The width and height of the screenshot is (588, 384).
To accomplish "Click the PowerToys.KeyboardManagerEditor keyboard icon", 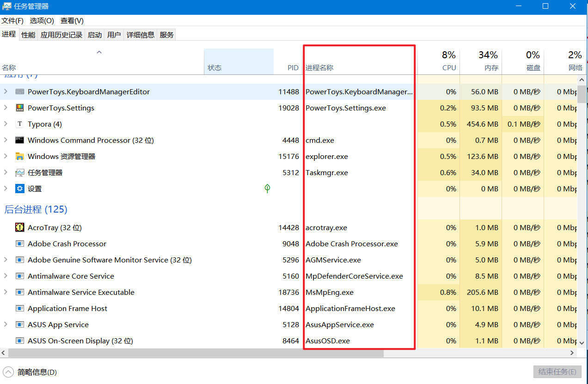I will (19, 91).
